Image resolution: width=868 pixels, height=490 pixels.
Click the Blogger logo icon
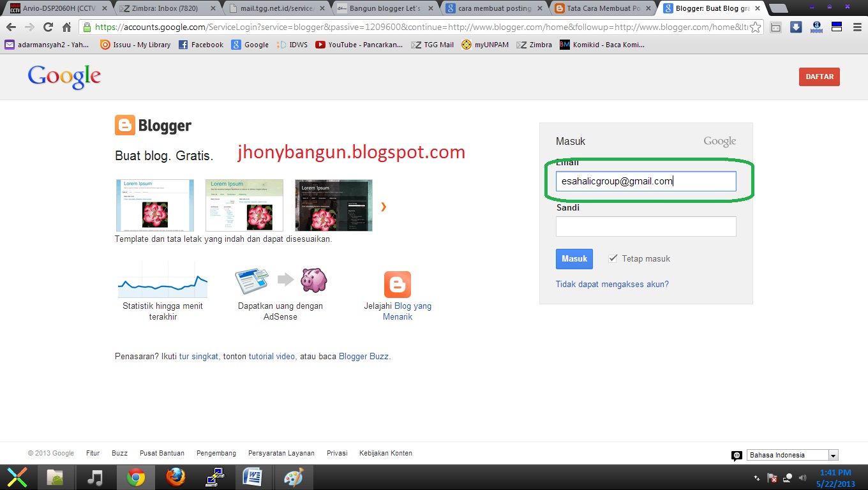[125, 125]
